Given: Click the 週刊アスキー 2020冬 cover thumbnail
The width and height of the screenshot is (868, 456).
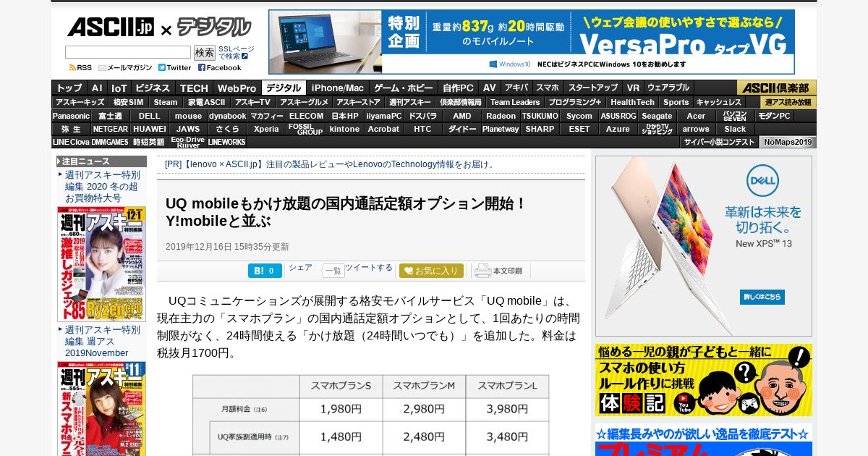Looking at the screenshot, I should pyautogui.click(x=102, y=264).
